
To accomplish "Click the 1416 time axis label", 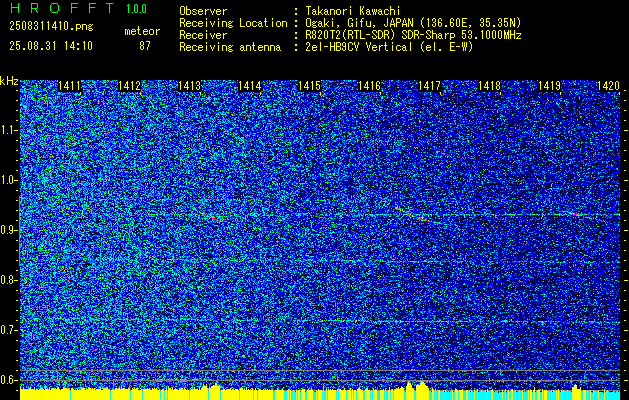I will pyautogui.click(x=369, y=86).
